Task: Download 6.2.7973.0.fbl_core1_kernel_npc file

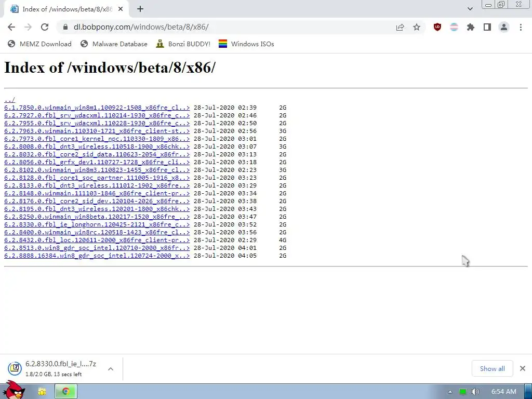Action: coord(97,139)
